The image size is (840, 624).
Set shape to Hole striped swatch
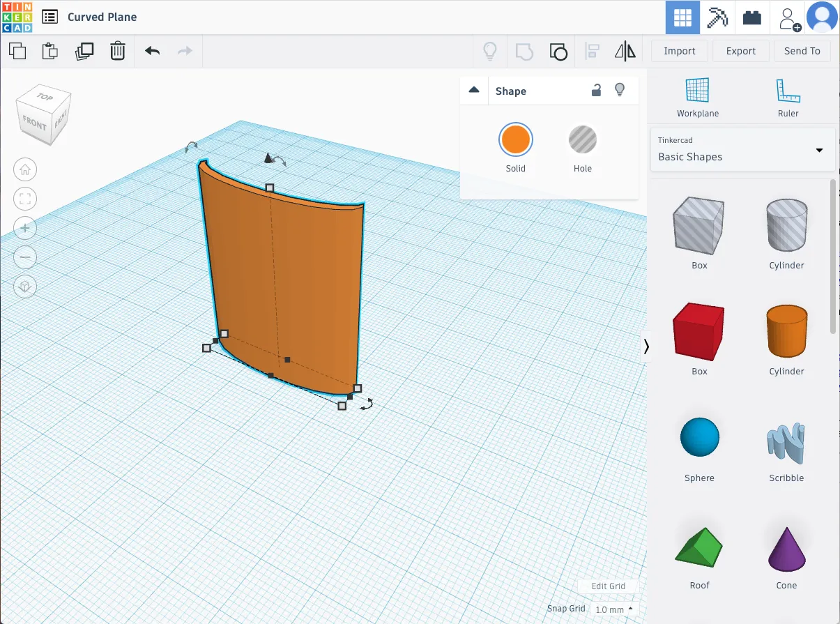coord(583,139)
